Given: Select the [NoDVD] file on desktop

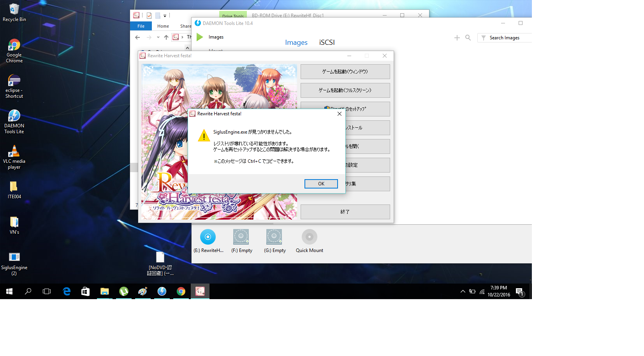Looking at the screenshot, I should click(x=160, y=263).
